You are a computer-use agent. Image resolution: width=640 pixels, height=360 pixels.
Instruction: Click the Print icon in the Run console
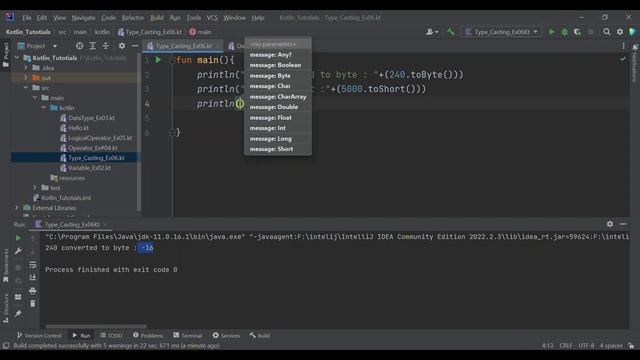tap(33, 291)
